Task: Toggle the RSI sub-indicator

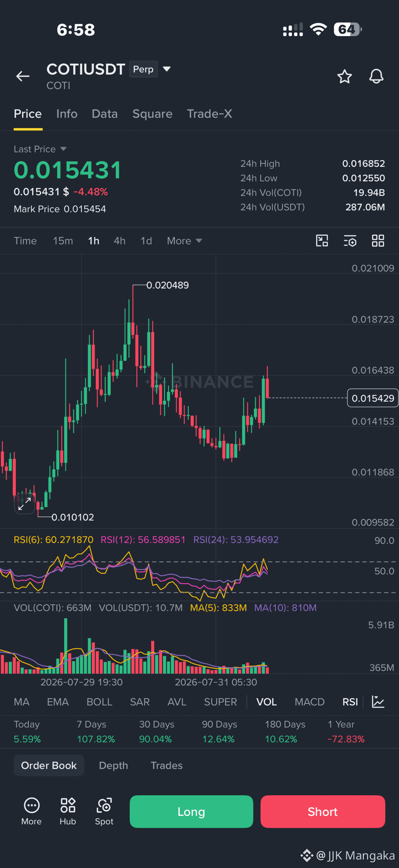Action: tap(350, 702)
